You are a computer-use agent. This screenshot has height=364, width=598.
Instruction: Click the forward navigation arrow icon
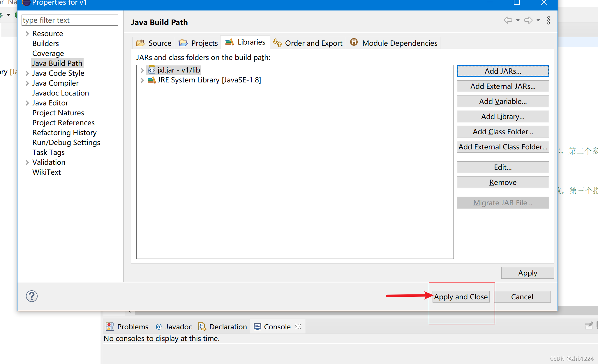click(x=528, y=20)
